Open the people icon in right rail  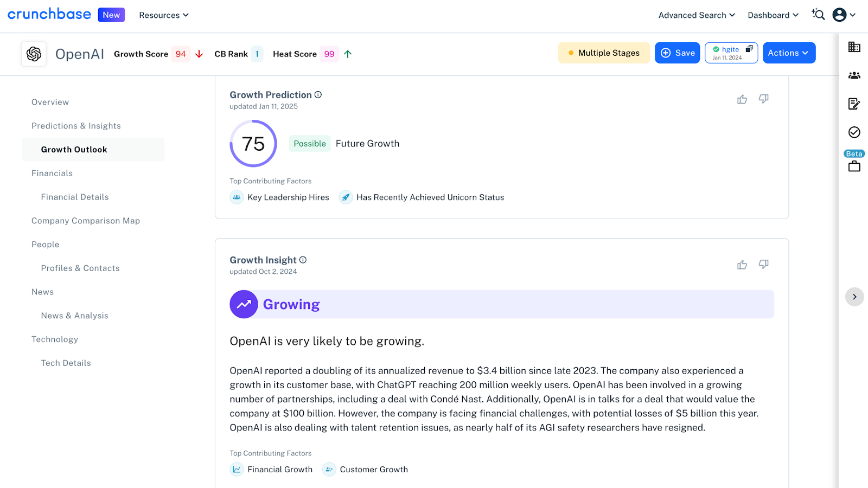tap(854, 75)
